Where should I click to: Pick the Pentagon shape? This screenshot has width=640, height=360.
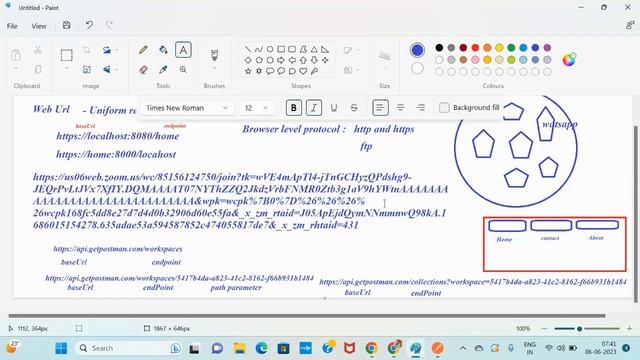coord(259,60)
